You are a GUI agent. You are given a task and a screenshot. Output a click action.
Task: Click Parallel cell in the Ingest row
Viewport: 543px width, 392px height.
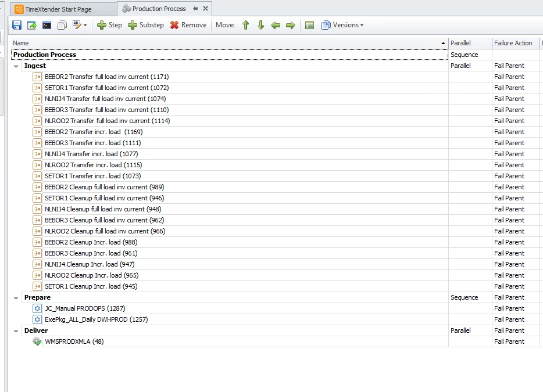(x=470, y=66)
